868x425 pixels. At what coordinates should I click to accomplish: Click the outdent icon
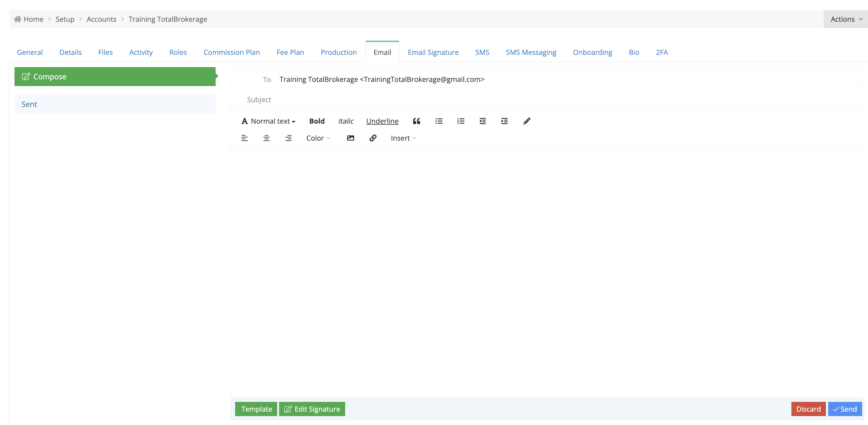click(482, 121)
